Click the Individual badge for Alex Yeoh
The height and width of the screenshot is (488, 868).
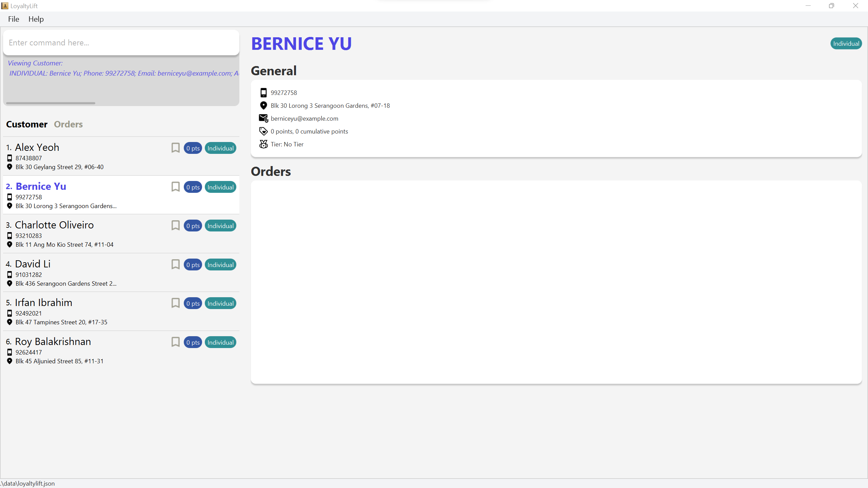click(220, 148)
